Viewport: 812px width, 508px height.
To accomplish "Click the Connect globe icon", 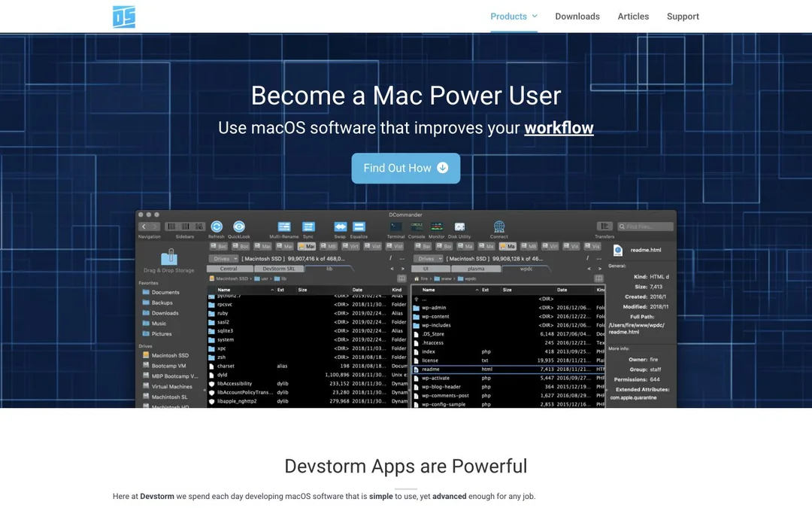I will [x=498, y=227].
